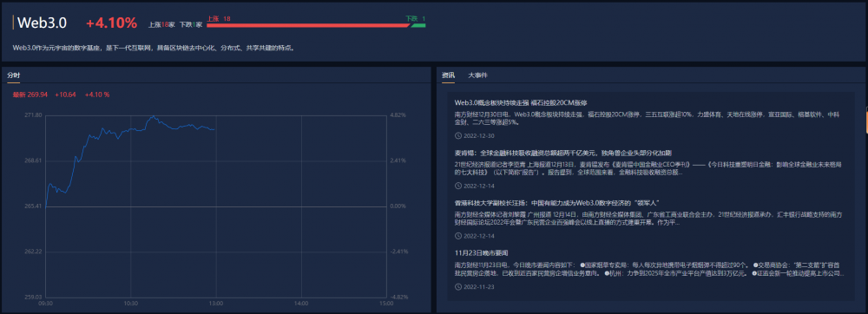Click the 265.41 y-axis label
This screenshot has height=314, width=868.
coord(33,206)
